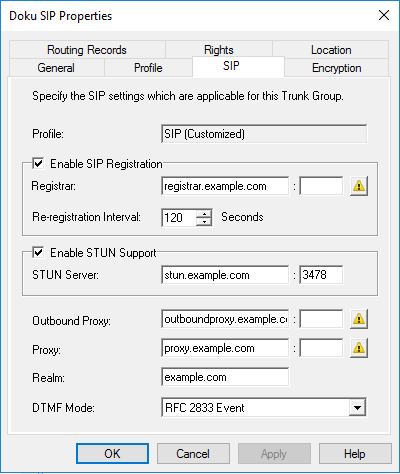Viewport: 400px width, 474px height.
Task: Go to the Rights tab
Action: coord(219,50)
